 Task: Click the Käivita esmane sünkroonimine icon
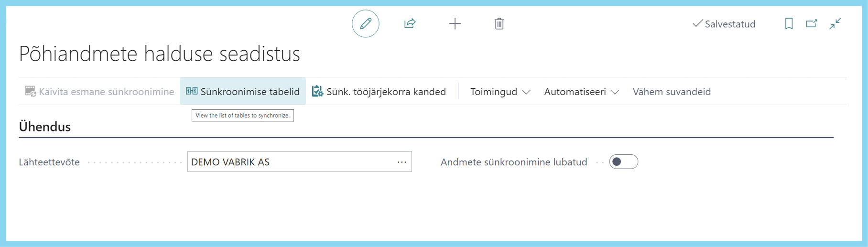(x=31, y=91)
